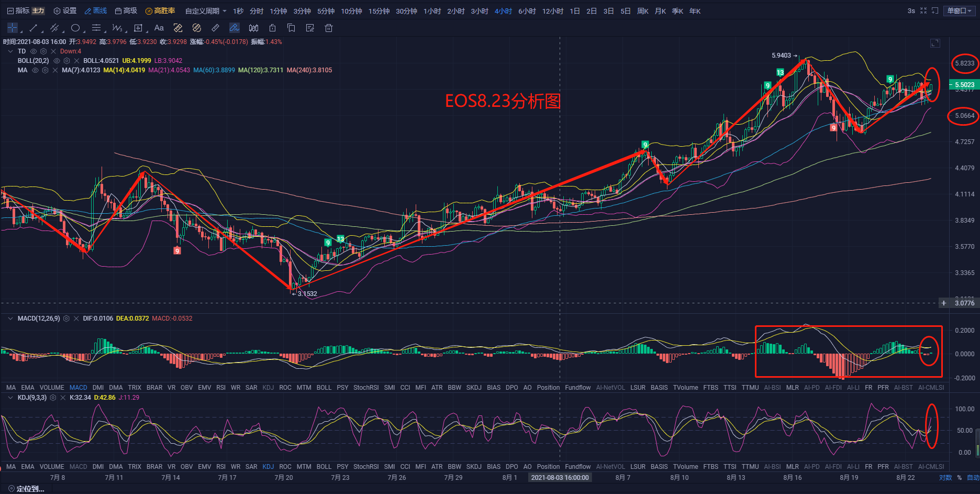Remove the BOLL indicator with X
Screen dimensions: 980x494
(76, 61)
